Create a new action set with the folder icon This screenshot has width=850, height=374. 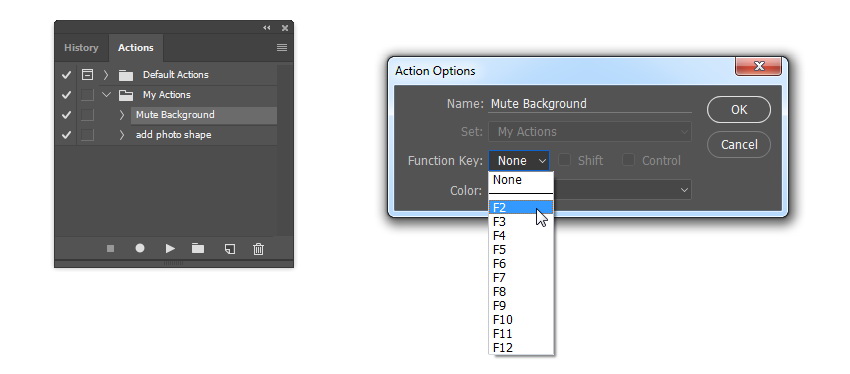[198, 248]
